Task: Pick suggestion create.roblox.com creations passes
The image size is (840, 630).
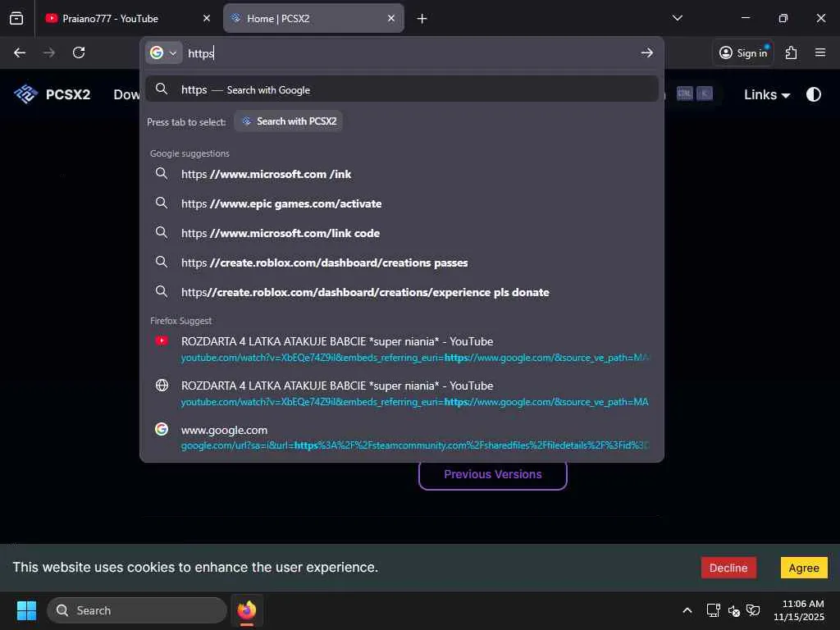Action: coord(402,262)
